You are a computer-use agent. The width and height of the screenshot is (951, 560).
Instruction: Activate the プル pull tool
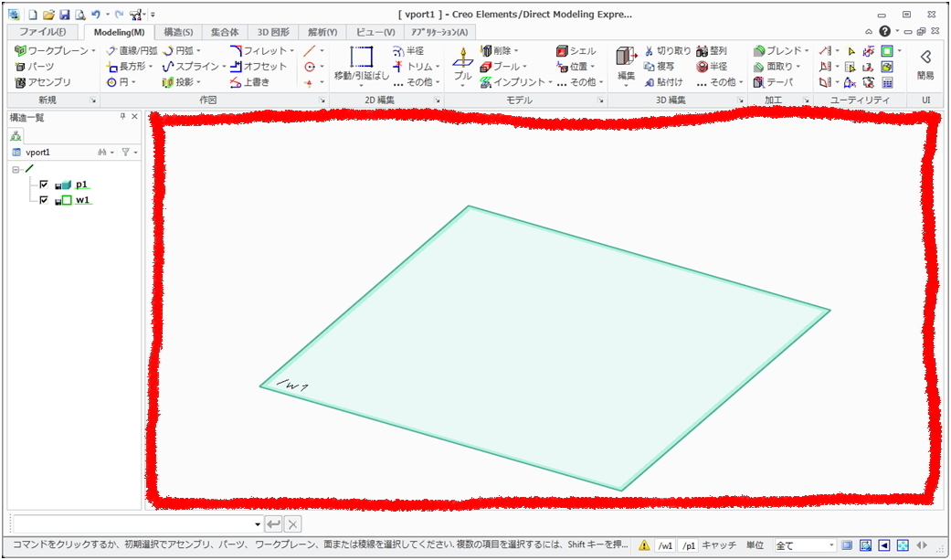point(463,65)
